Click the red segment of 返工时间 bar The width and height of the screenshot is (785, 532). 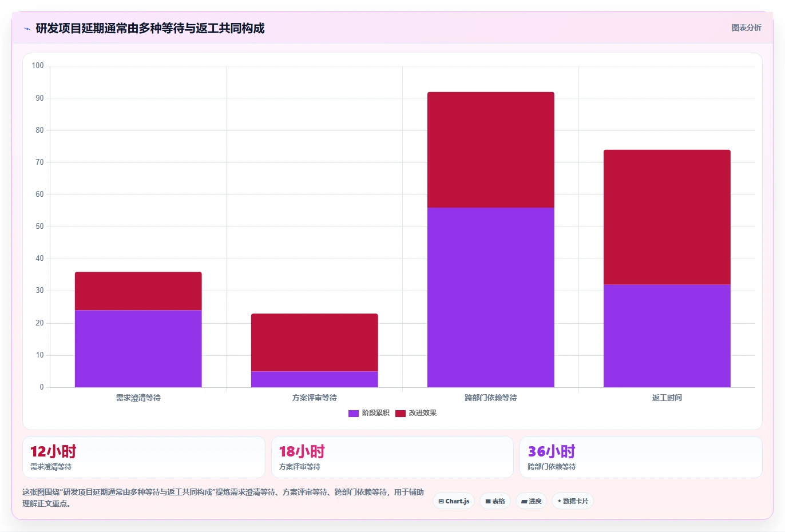(667, 217)
